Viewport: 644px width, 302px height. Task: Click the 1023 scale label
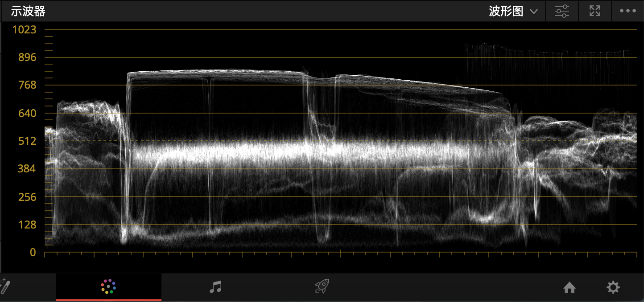point(25,30)
